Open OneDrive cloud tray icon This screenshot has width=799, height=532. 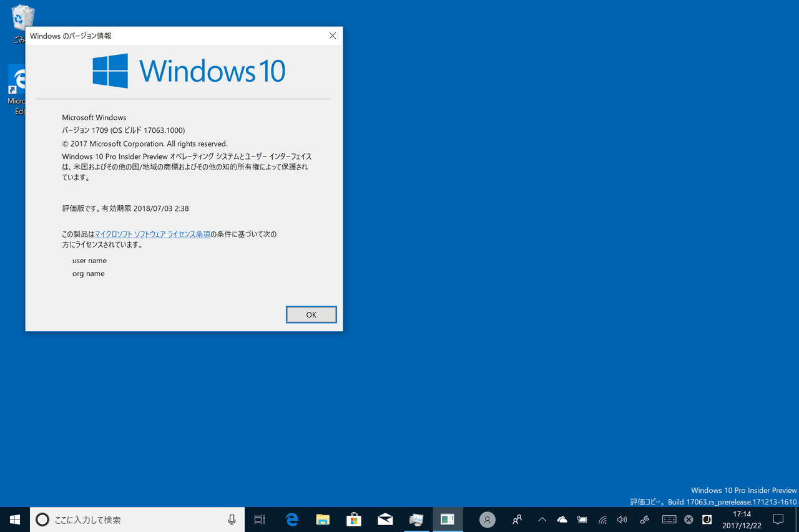click(562, 520)
